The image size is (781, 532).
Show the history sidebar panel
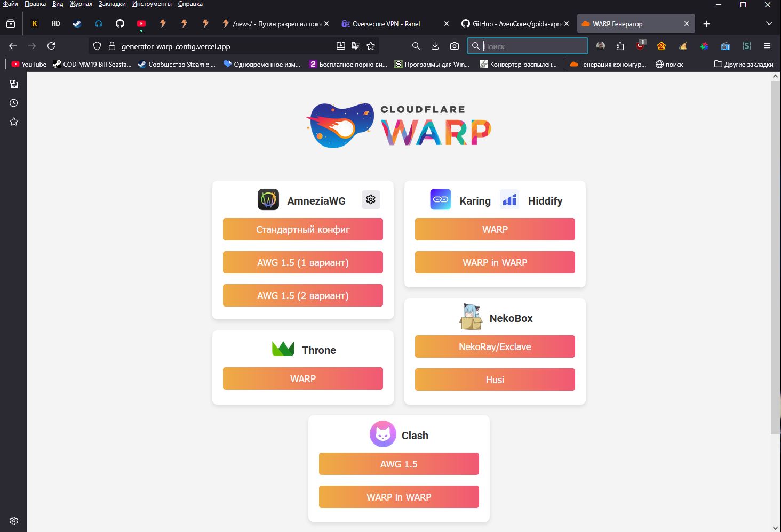point(14,103)
